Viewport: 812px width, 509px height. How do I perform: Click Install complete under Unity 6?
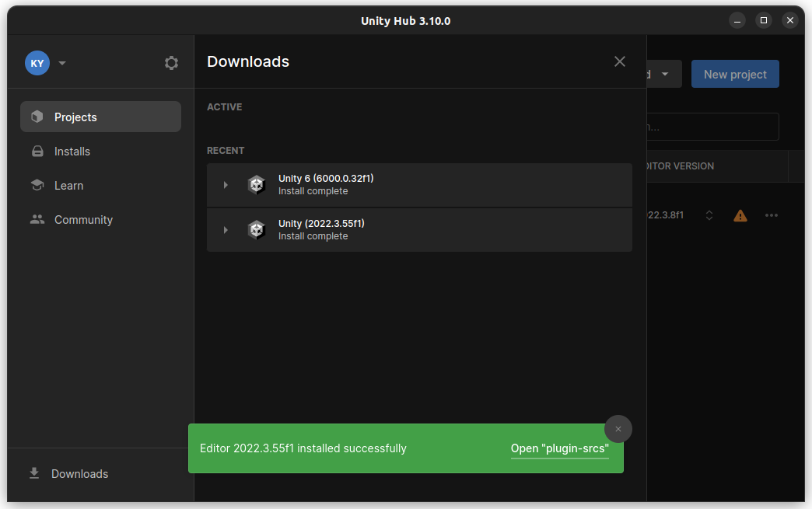click(x=313, y=191)
